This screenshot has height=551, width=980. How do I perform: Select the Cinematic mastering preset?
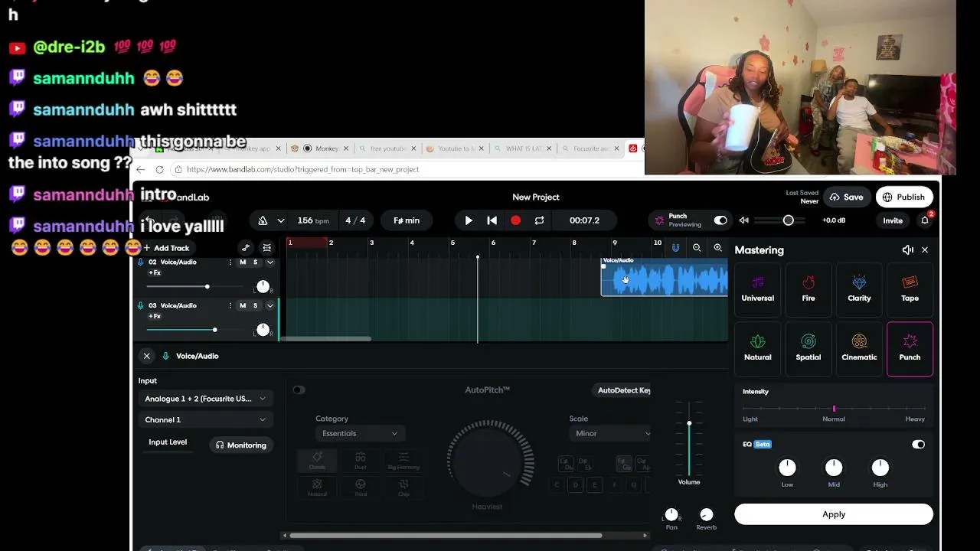coord(859,348)
